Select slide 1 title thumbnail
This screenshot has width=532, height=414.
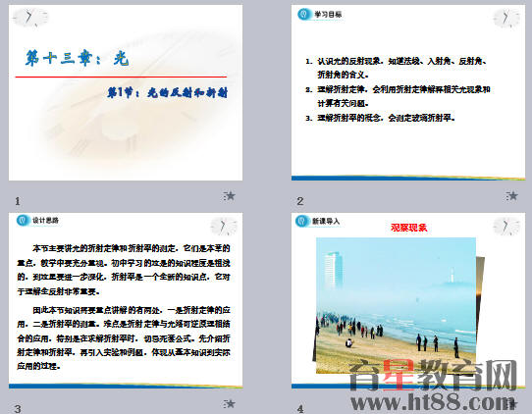point(126,92)
